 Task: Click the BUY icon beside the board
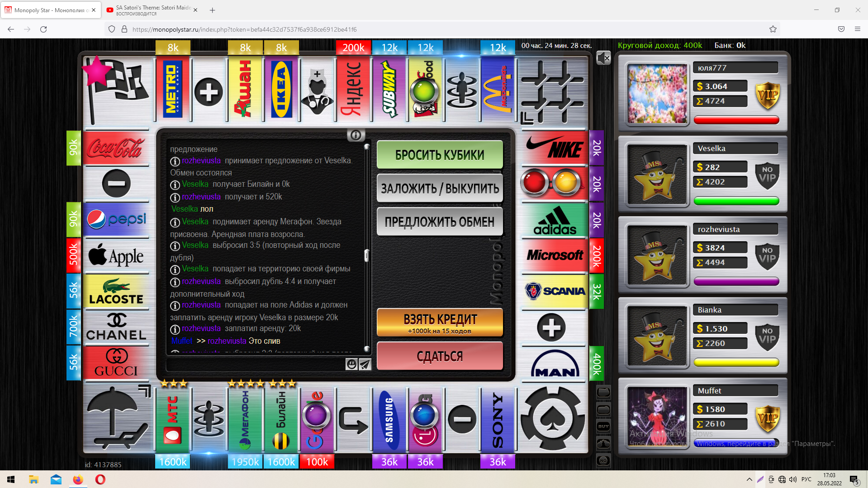pos(603,426)
